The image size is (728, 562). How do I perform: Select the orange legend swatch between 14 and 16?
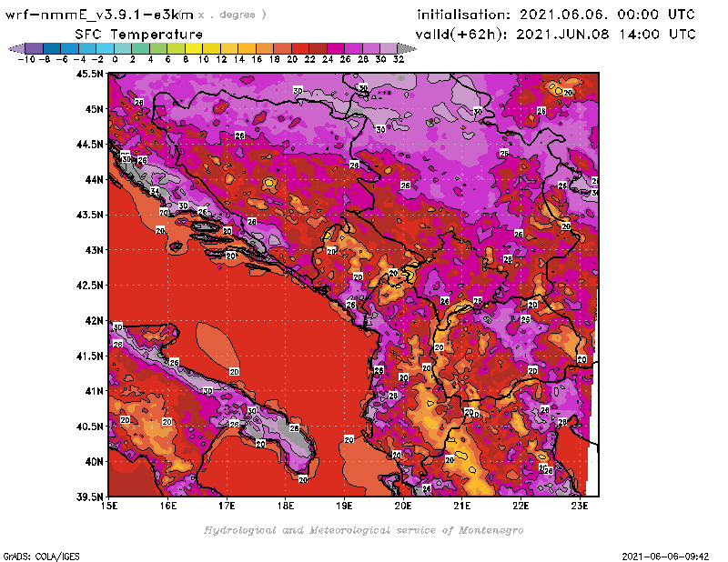click(x=247, y=48)
